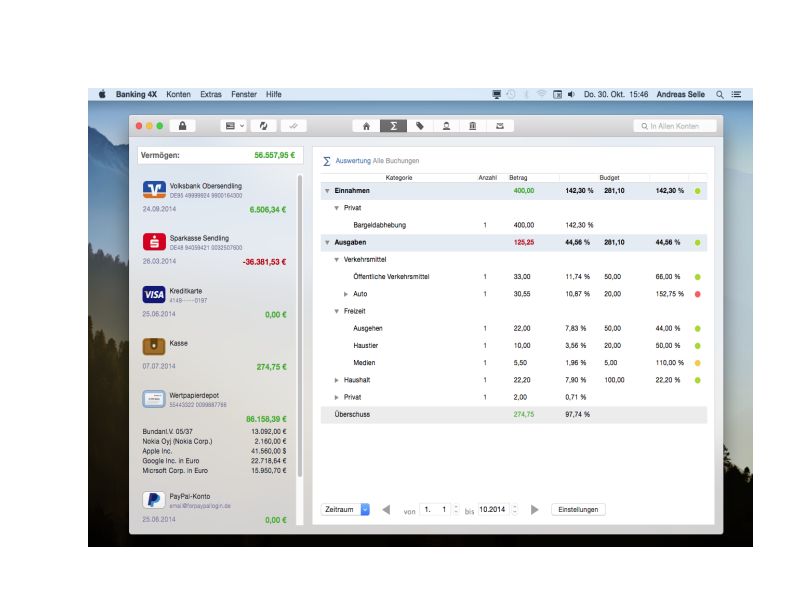Image resolution: width=800 pixels, height=600 pixels.
Task: Open Spotlight search in menu bar
Action: coord(719,94)
